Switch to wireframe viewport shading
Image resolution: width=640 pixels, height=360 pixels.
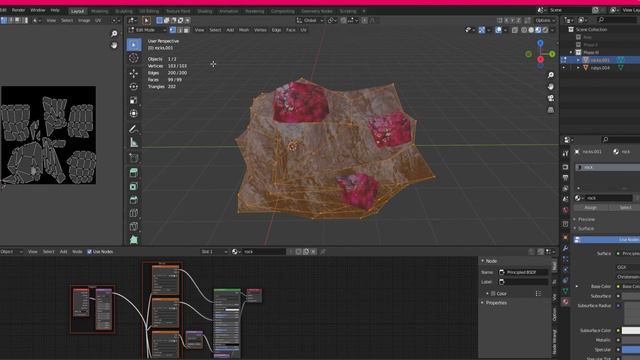[x=524, y=30]
